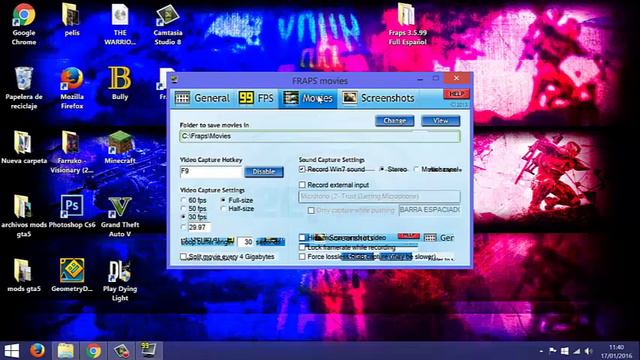
Task: Choose Half-size video capture
Action: point(223,209)
